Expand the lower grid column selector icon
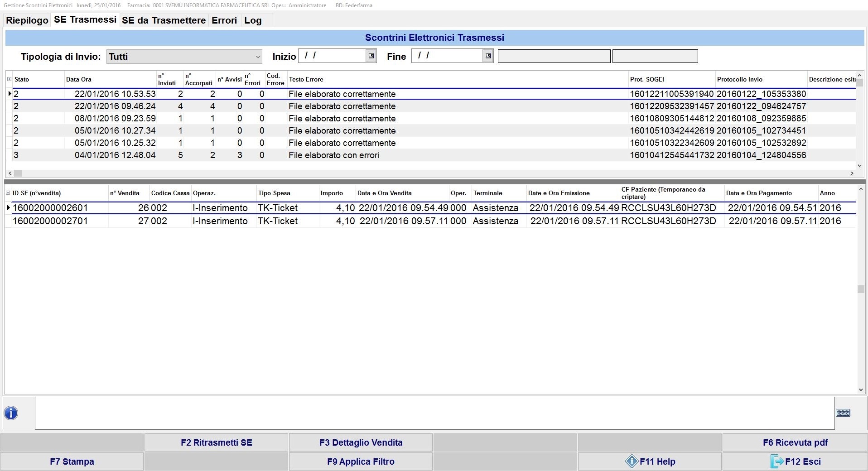 click(8, 193)
